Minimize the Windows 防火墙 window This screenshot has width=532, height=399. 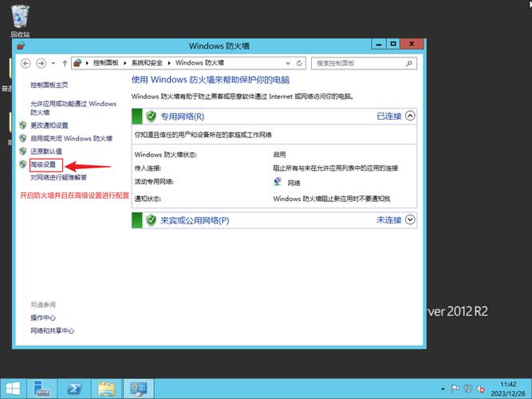(379, 44)
